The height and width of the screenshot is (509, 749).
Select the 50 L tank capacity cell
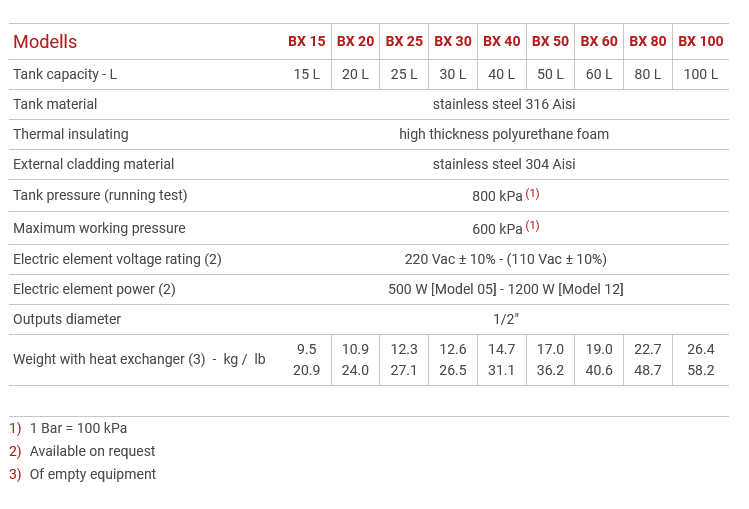pyautogui.click(x=550, y=74)
